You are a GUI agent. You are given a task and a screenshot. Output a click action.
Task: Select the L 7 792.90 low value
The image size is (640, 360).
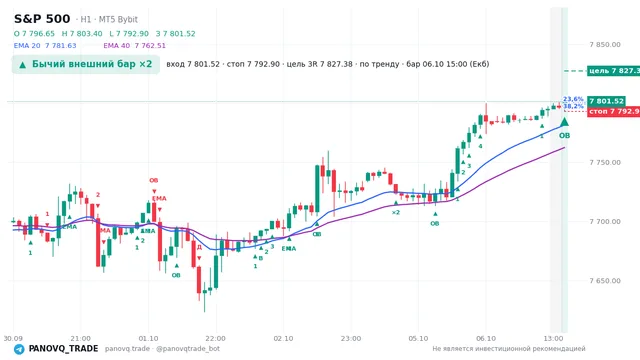pos(129,33)
